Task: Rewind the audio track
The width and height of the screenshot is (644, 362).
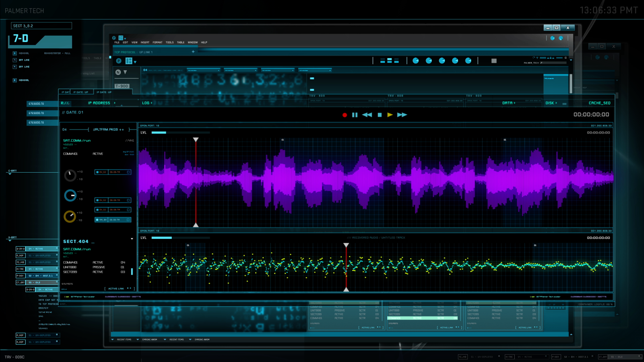Action: pos(367,115)
